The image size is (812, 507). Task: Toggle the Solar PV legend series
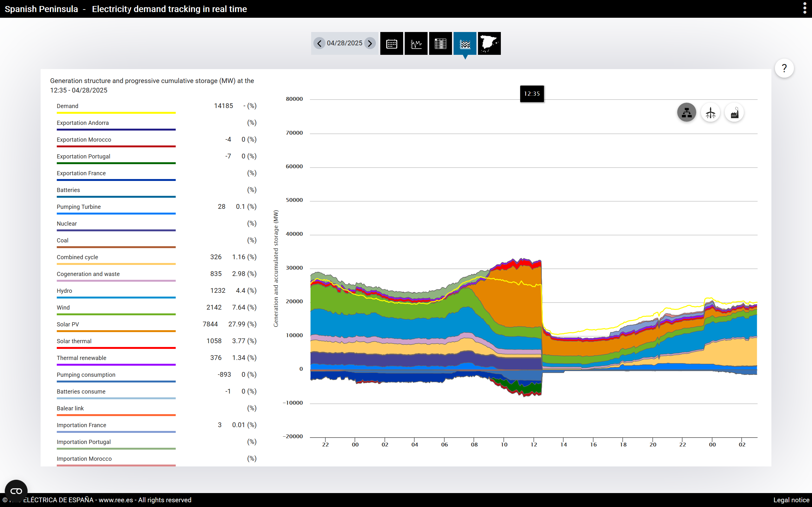[68, 324]
